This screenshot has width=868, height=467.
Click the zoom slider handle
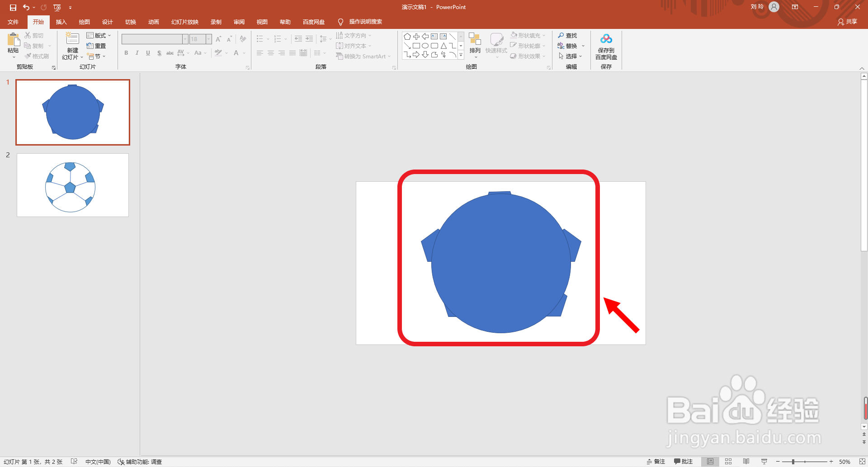point(793,462)
